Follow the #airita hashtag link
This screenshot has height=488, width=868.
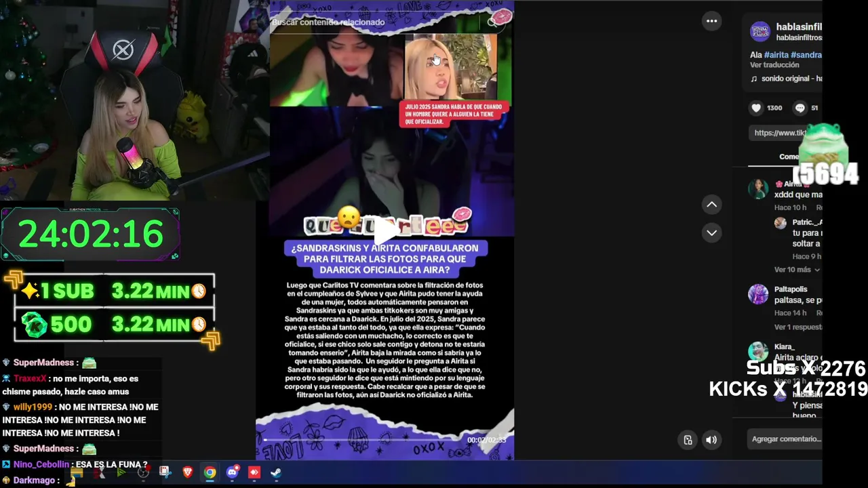click(776, 55)
